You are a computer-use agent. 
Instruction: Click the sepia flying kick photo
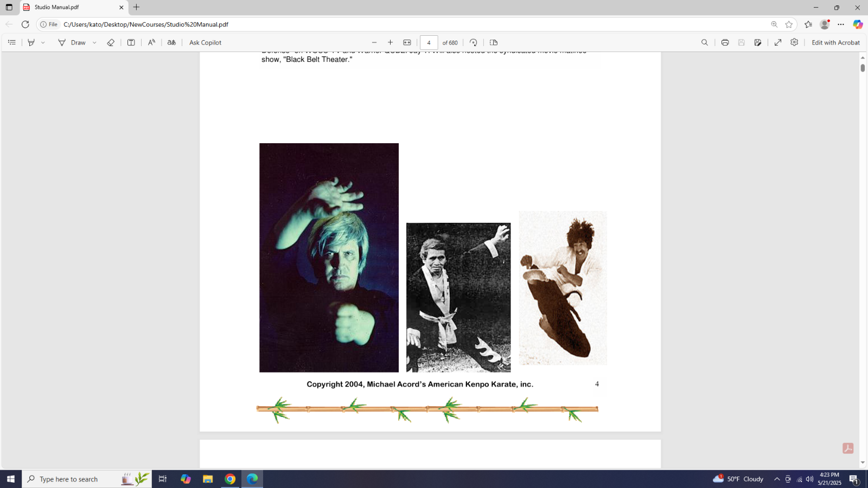pos(563,288)
